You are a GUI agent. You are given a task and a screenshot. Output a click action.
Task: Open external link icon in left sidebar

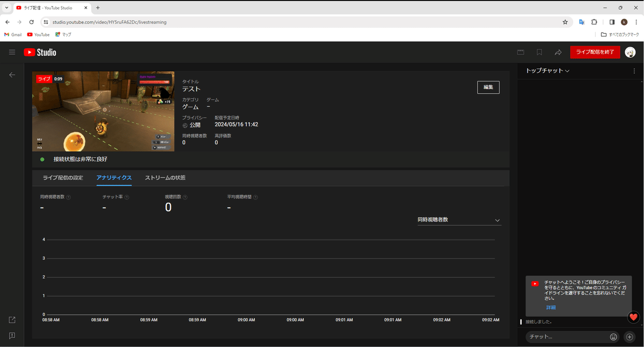tap(12, 320)
